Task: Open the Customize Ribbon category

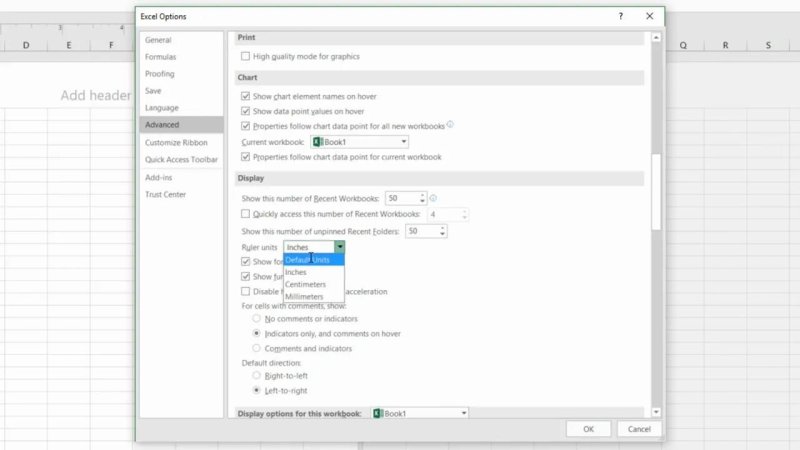Action: pyautogui.click(x=181, y=142)
